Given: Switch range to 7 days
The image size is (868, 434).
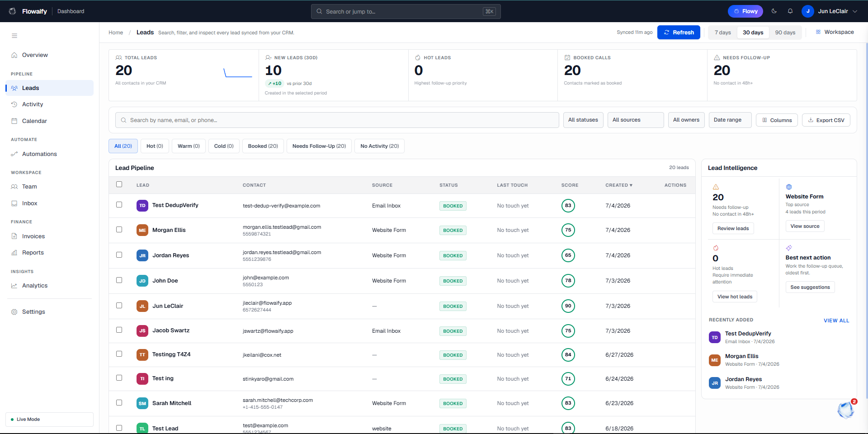Looking at the screenshot, I should 722,33.
